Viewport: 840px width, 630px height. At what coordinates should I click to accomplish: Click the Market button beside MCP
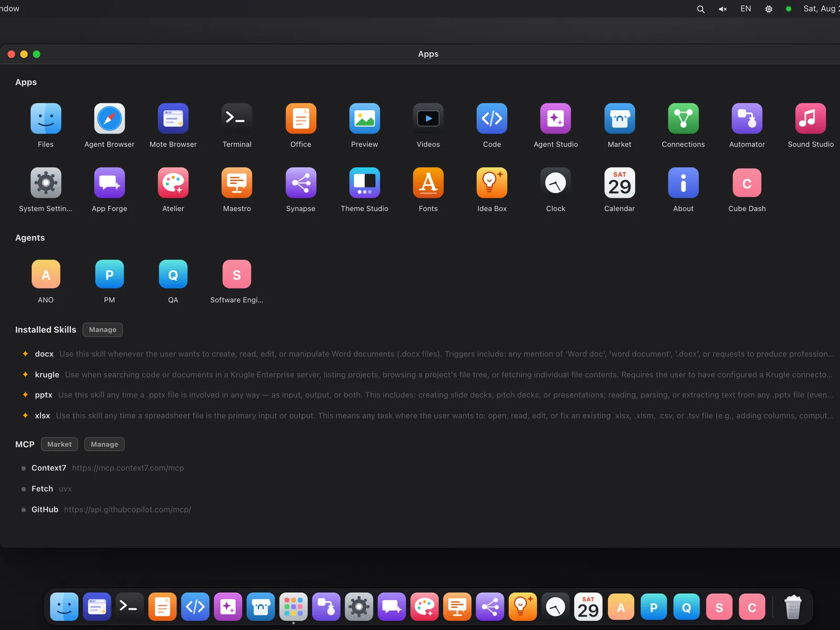click(59, 444)
